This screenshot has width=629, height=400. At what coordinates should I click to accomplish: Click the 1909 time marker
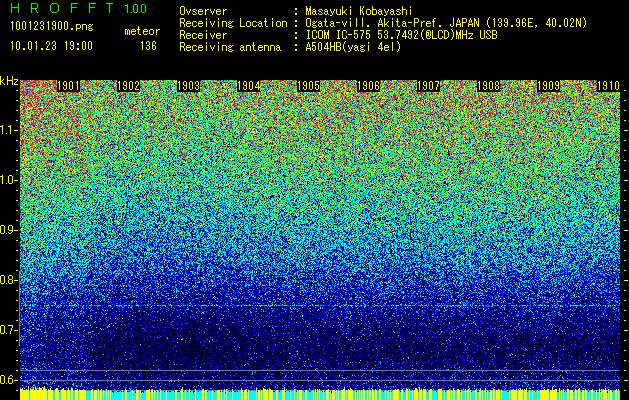548,86
